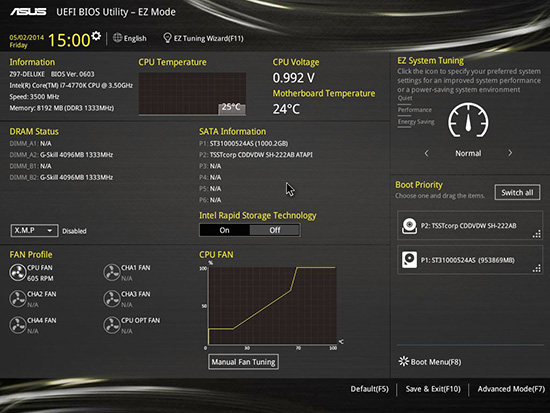Viewport: 550px width, 413px height.
Task: Click the CPU FAN curve graph
Action: pyautogui.click(x=272, y=305)
